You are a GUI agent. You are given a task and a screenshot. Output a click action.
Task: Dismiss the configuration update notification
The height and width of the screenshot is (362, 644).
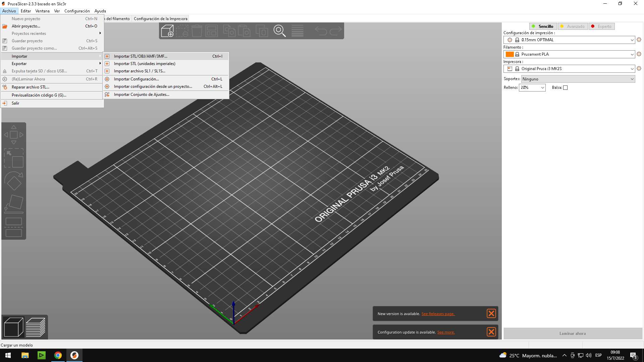pyautogui.click(x=491, y=332)
